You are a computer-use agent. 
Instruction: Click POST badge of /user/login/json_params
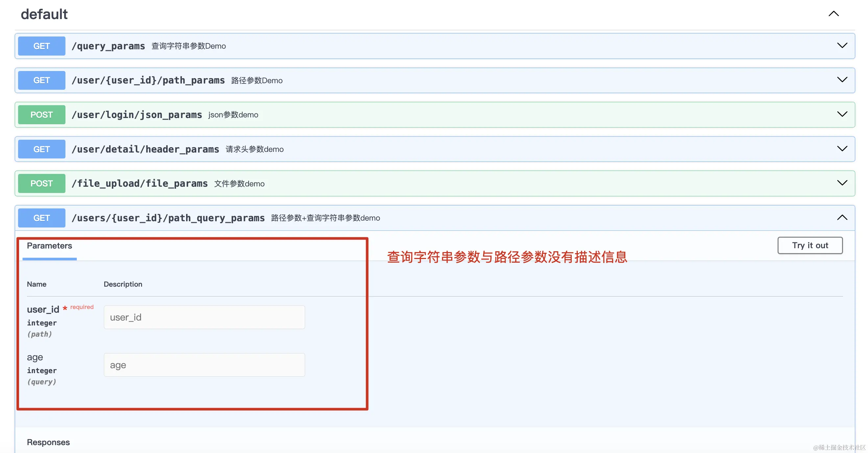(x=41, y=115)
